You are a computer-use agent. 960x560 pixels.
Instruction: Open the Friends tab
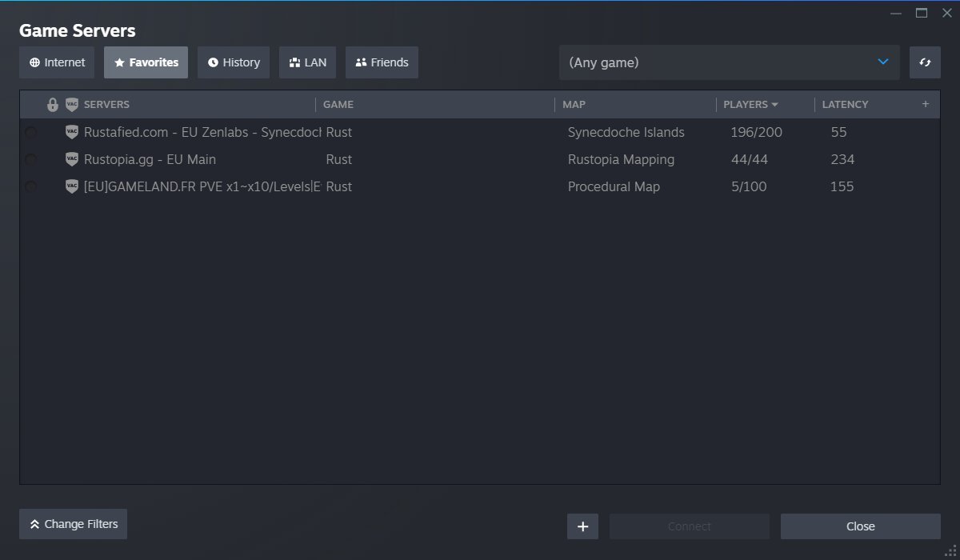pos(382,62)
